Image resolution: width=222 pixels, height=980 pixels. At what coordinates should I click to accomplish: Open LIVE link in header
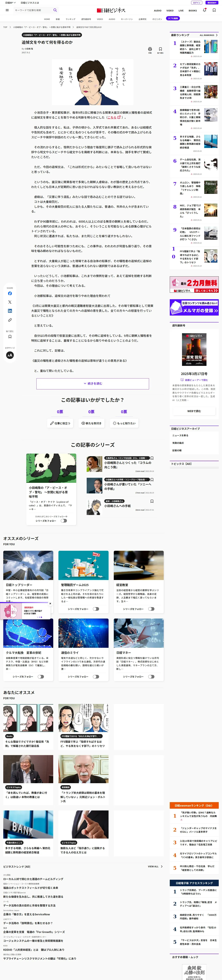[x=181, y=11]
